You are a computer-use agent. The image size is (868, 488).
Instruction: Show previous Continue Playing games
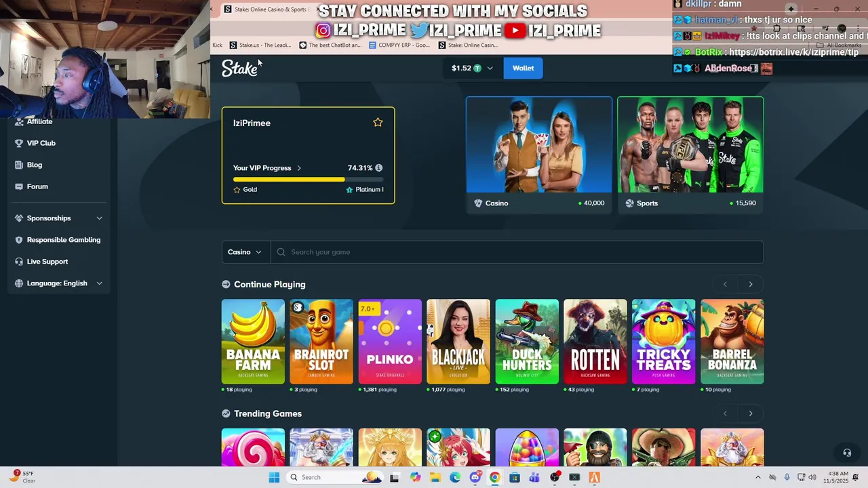point(725,284)
